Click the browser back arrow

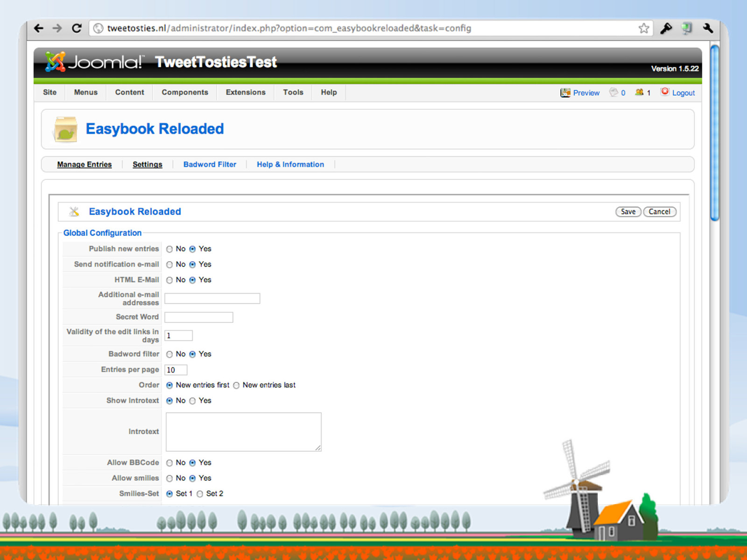(x=39, y=28)
